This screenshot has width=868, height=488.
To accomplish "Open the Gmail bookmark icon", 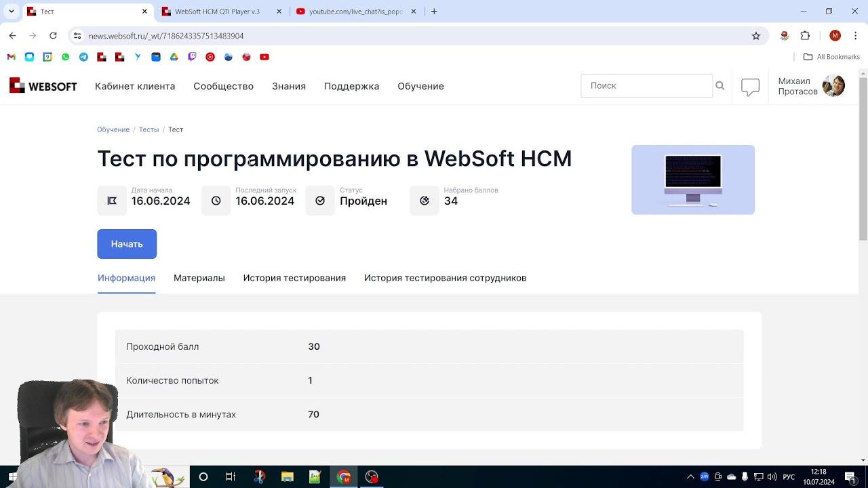I will pos(11,57).
